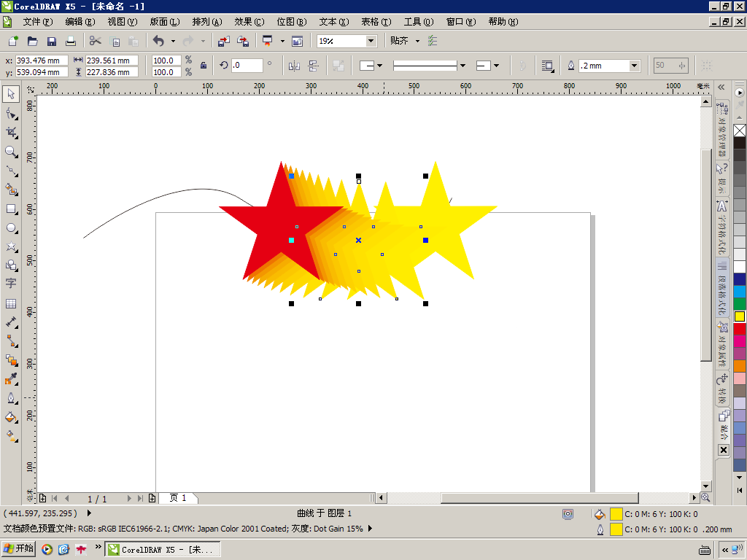The height and width of the screenshot is (560, 747).
Task: Close the docker with X button
Action: tap(723, 450)
